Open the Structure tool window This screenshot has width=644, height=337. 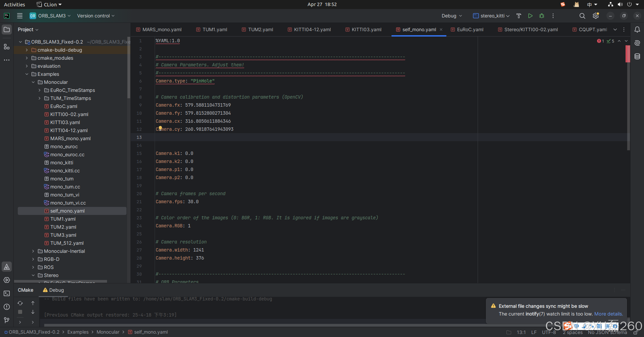tap(7, 47)
